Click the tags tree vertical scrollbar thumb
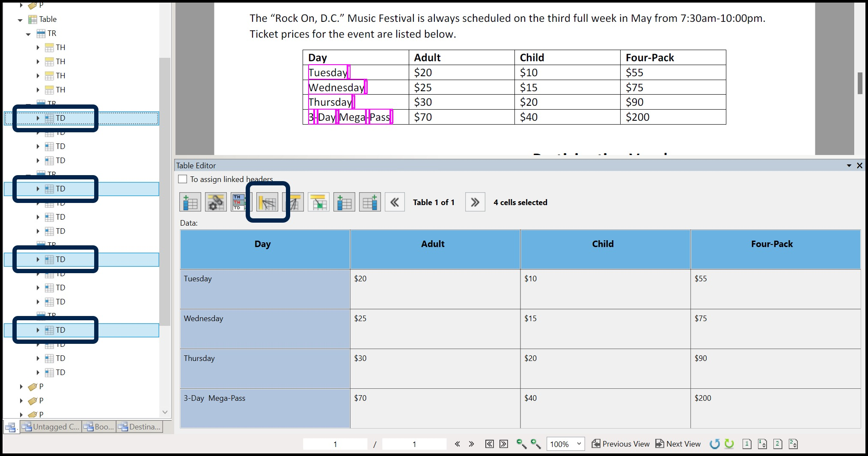This screenshot has height=456, width=868. (x=165, y=191)
